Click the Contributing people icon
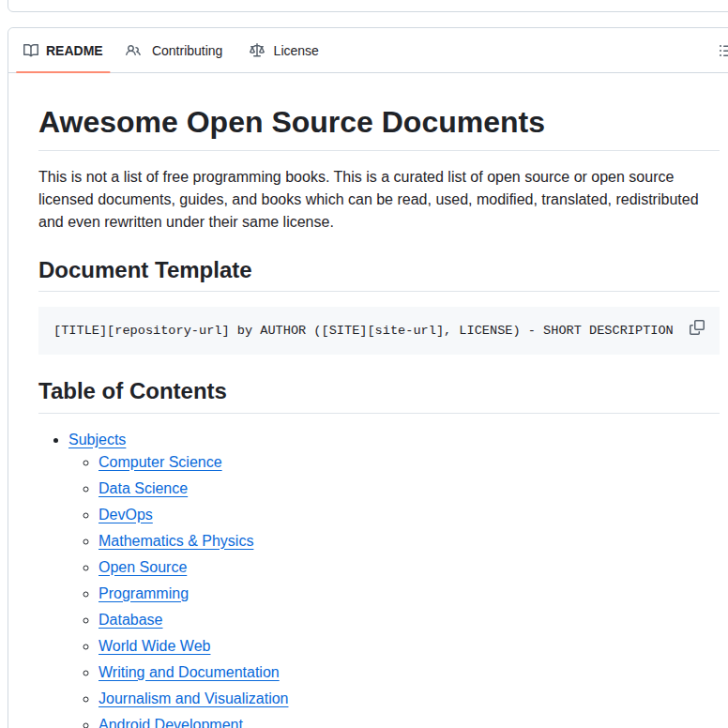Viewport: 728px width, 728px height. pyautogui.click(x=133, y=51)
